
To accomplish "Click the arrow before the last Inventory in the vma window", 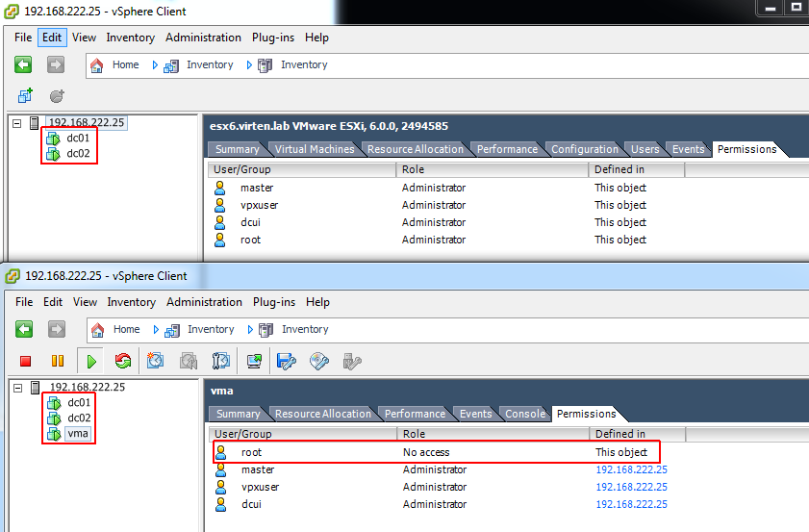I will coord(250,330).
